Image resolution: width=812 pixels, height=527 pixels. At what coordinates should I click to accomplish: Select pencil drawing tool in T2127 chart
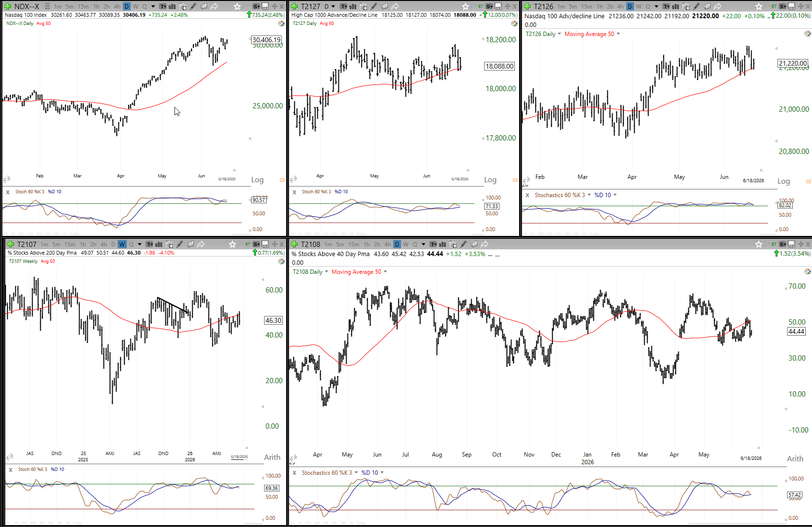tap(374, 6)
